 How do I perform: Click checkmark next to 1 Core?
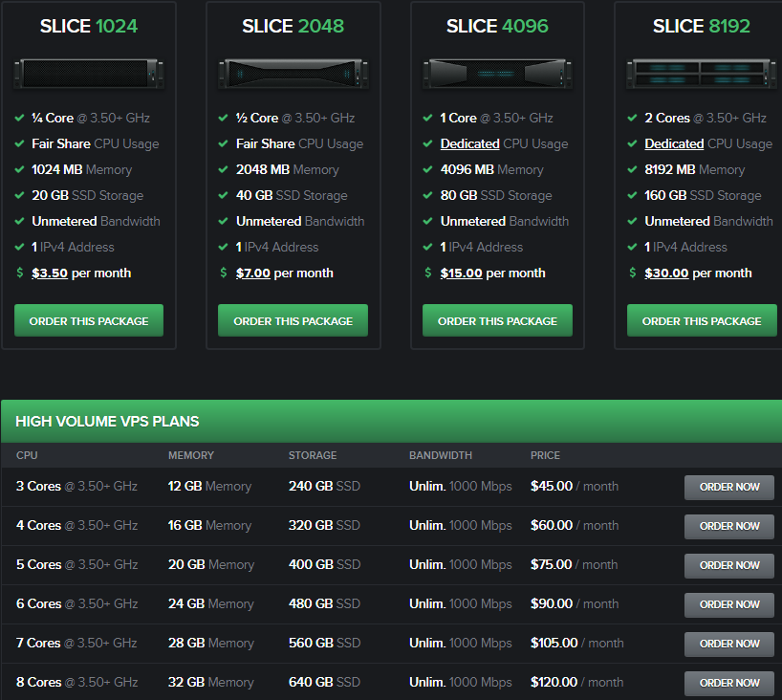click(x=427, y=118)
